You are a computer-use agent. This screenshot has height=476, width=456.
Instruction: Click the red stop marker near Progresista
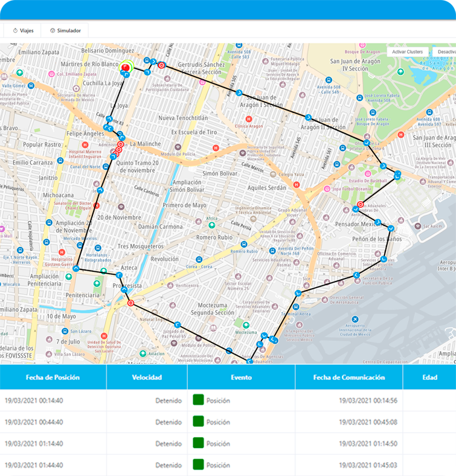[x=131, y=303]
